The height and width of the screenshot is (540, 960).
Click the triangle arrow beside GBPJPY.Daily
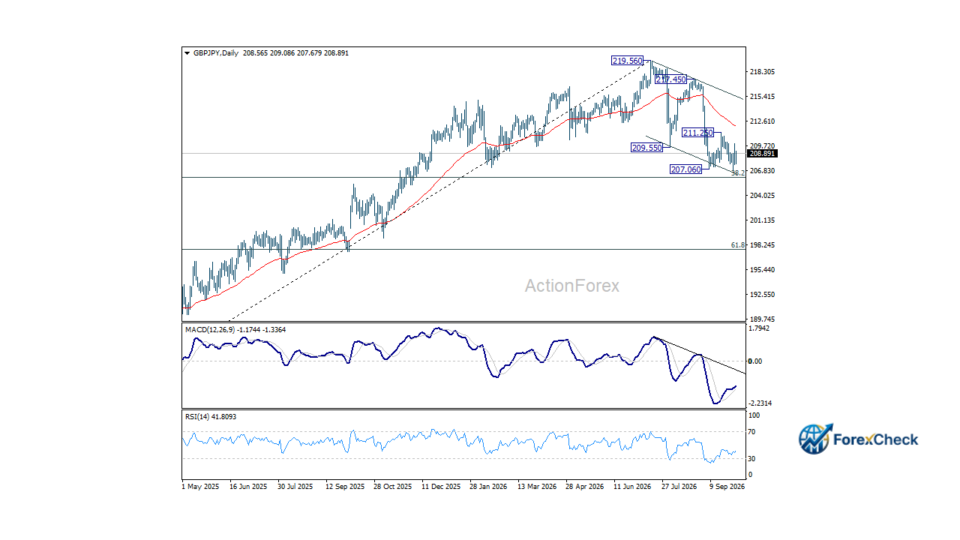click(187, 53)
